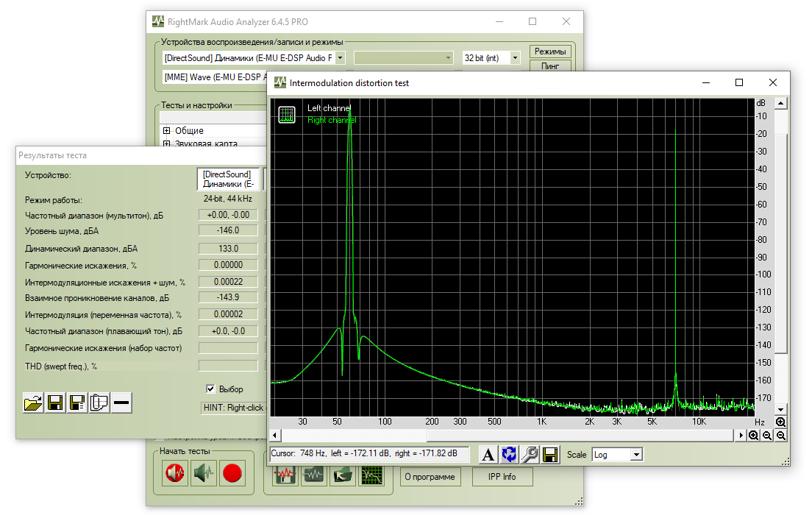
Task: Click the Intermodulation distortion test title icon
Action: pyautogui.click(x=280, y=83)
